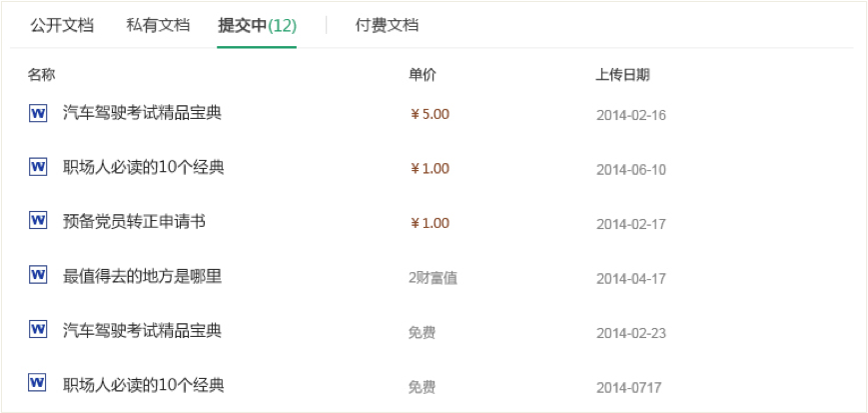The height and width of the screenshot is (413, 868).
Task: Click Word icon for free 职场人必读的10个经典
Action: tap(38, 383)
